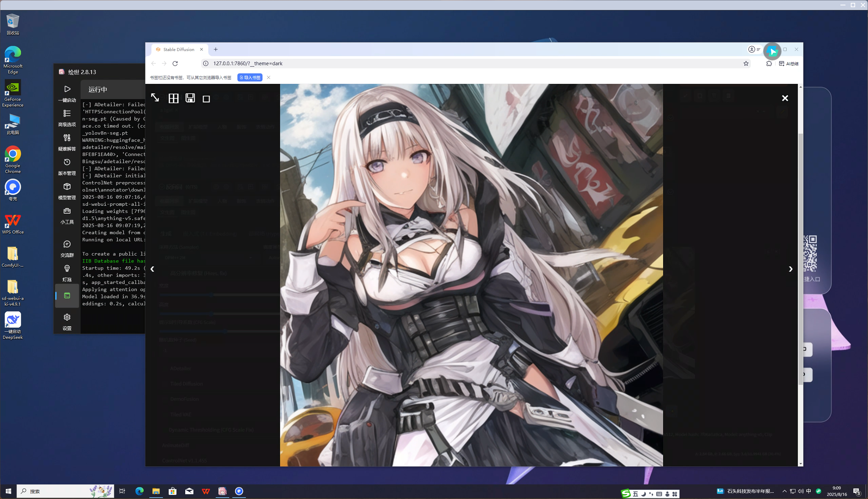Screen dimensions: 868x499
Task: Click 运行中 status in 绘世 launcher
Action: (x=98, y=90)
